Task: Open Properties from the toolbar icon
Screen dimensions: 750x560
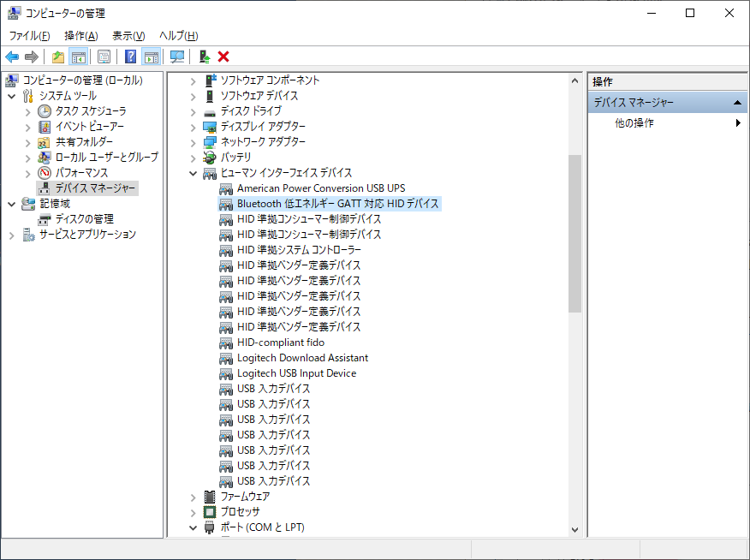Action: tap(104, 57)
